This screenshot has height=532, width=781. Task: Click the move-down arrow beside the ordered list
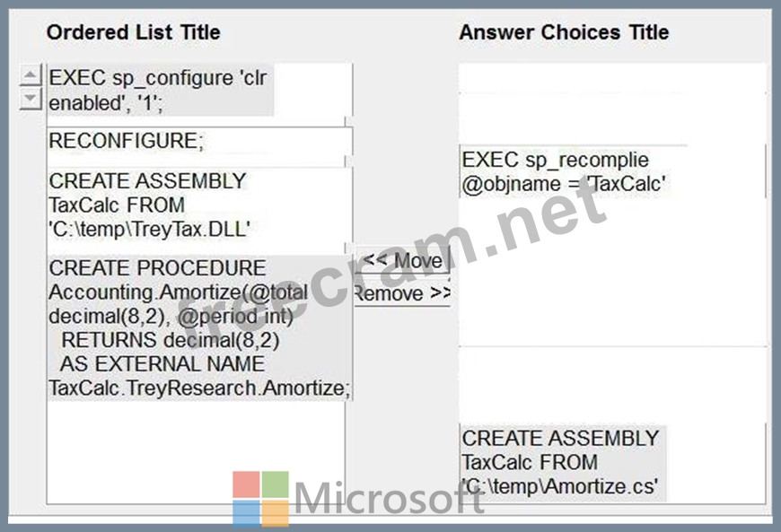coord(30,99)
